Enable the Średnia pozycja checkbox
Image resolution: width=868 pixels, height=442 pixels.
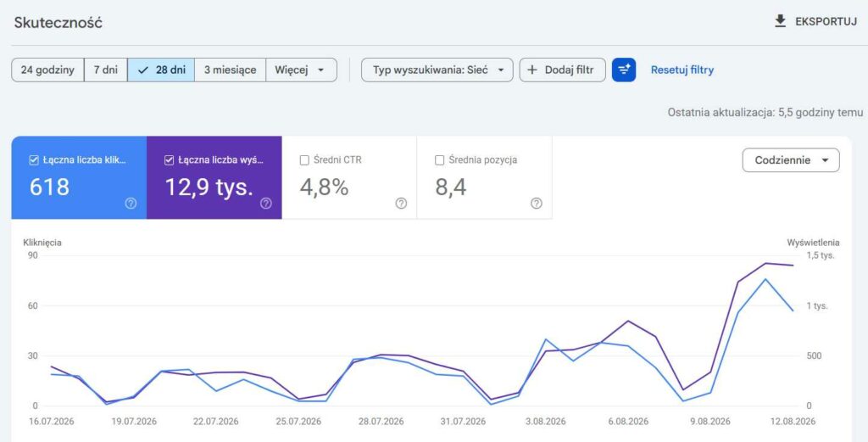pyautogui.click(x=440, y=160)
